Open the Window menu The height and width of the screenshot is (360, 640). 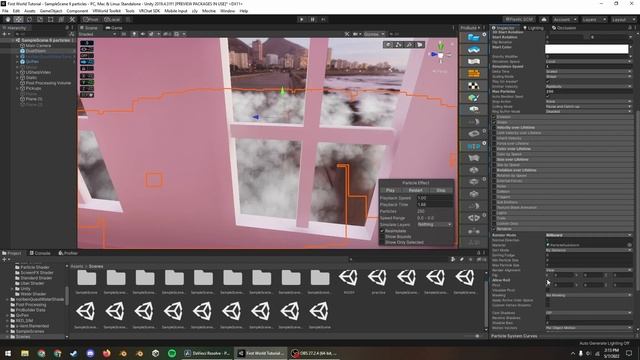[x=227, y=11]
